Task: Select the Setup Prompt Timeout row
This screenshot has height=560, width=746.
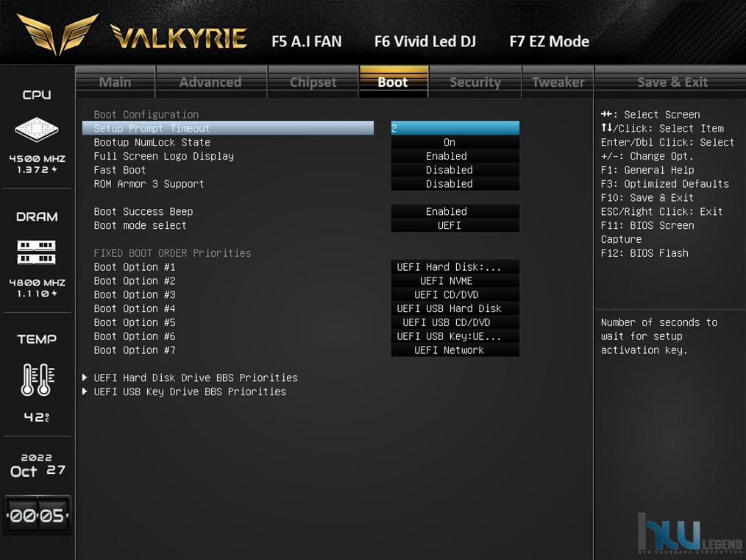Action: point(228,128)
